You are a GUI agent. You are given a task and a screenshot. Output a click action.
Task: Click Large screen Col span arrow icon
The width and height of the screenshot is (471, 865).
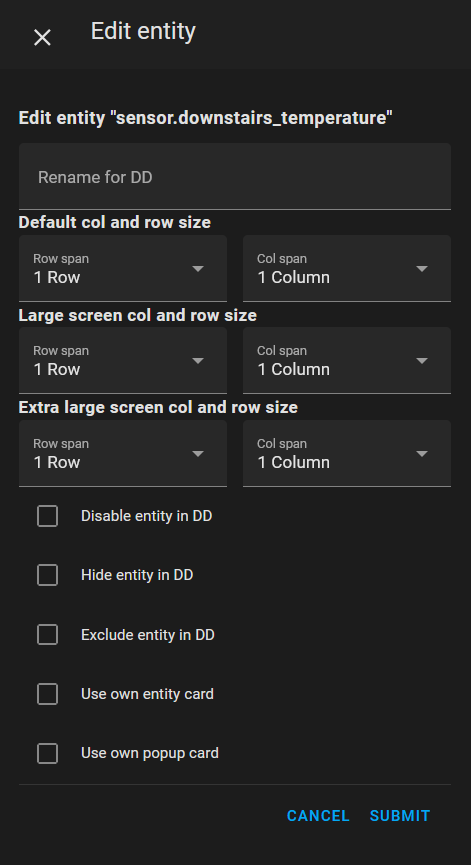click(x=422, y=361)
